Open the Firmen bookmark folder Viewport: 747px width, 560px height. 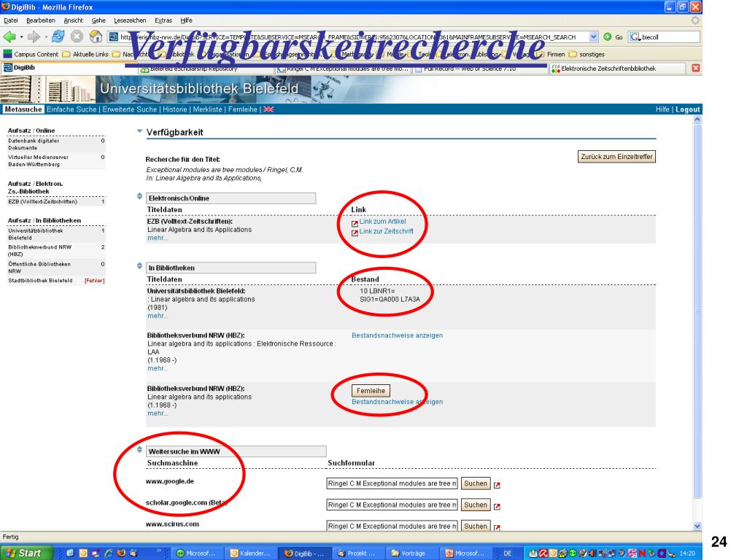(551, 54)
